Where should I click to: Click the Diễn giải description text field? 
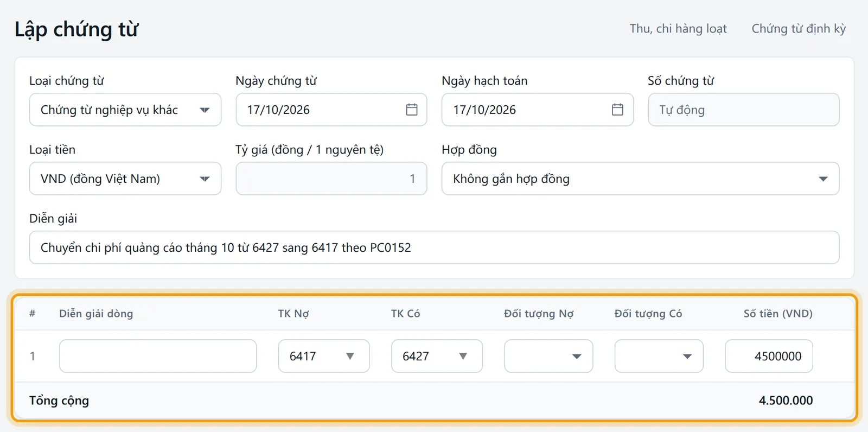pyautogui.click(x=434, y=247)
